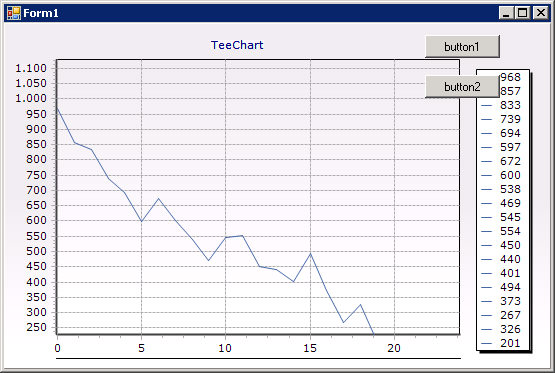Click legend line symbol beside 538
This screenshot has width=555, height=373.
tap(487, 189)
